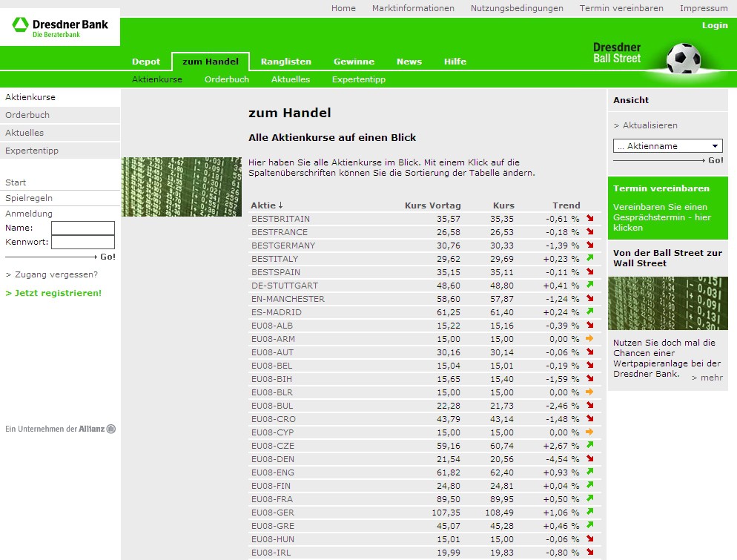The width and height of the screenshot is (737, 560).
Task: Open Orderbuch in the green subnavigation bar
Action: (227, 79)
